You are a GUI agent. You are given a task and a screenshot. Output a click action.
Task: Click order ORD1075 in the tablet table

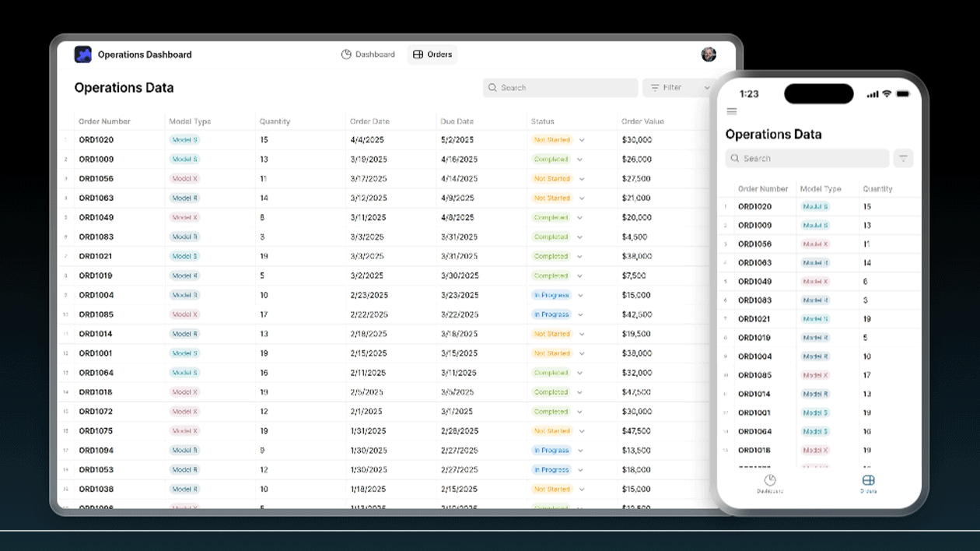pos(96,430)
